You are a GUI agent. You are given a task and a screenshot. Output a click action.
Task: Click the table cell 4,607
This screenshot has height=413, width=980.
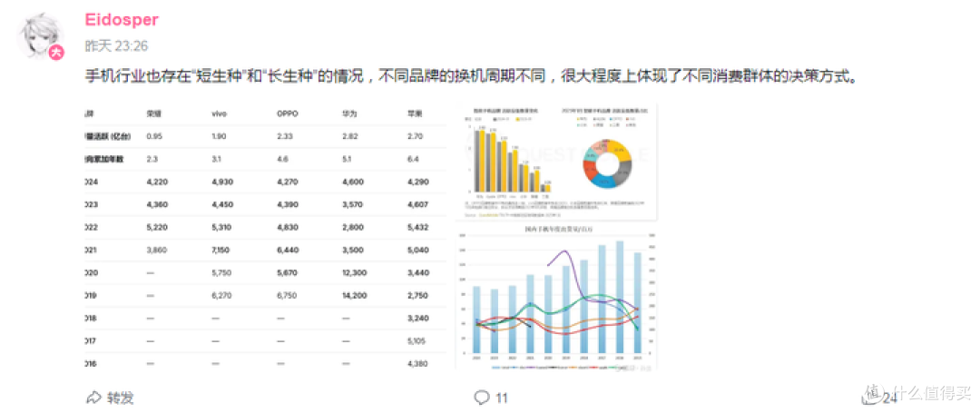tap(418, 204)
